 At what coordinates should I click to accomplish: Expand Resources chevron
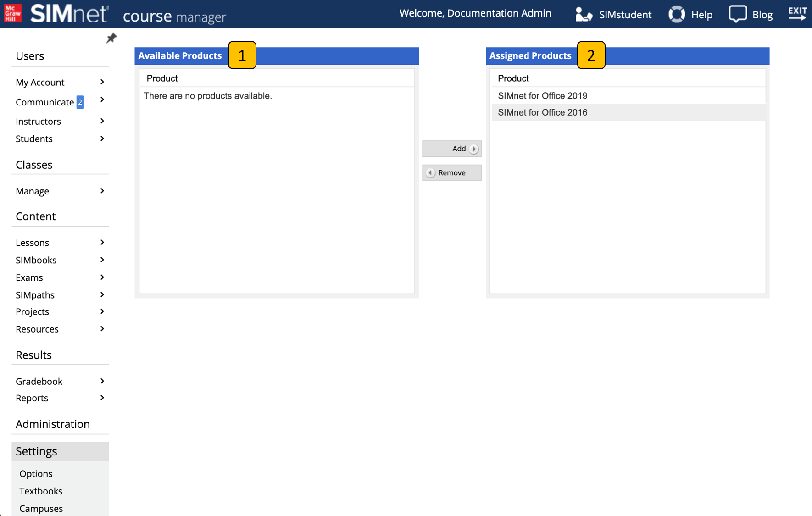click(102, 329)
